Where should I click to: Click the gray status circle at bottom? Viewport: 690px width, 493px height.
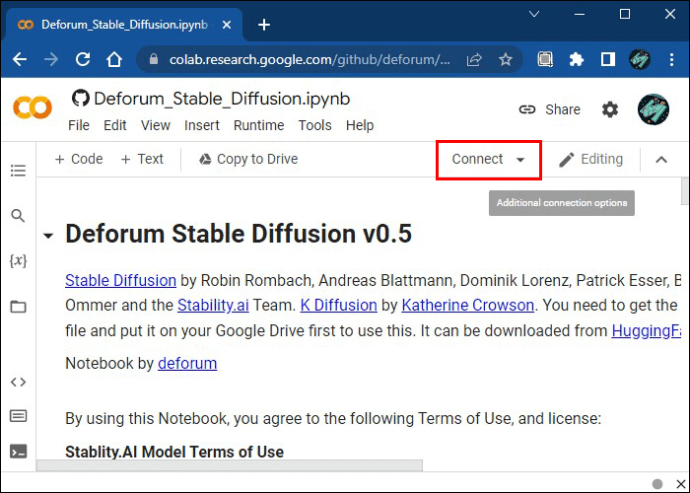click(657, 484)
